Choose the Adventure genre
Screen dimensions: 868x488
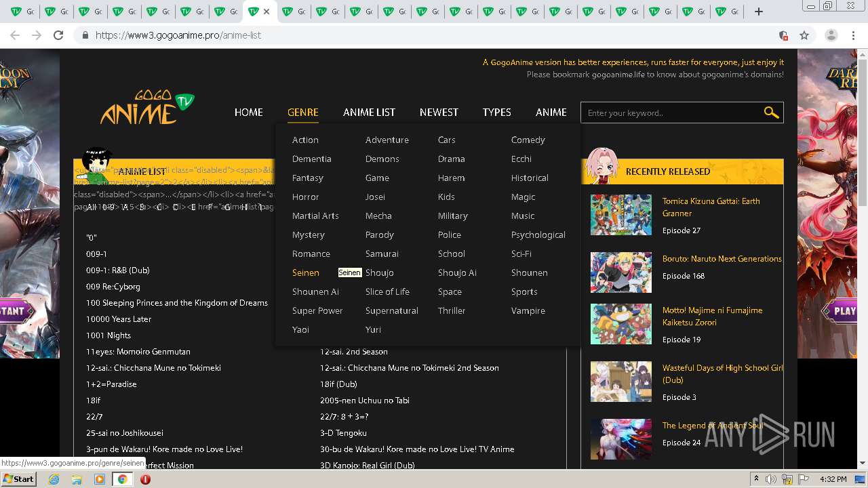[x=387, y=140]
